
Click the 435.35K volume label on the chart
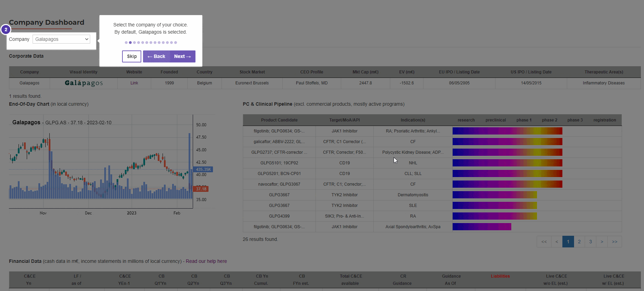(203, 170)
